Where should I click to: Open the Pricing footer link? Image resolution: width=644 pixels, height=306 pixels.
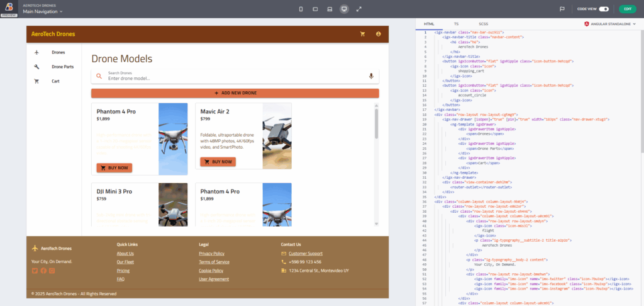click(x=123, y=271)
